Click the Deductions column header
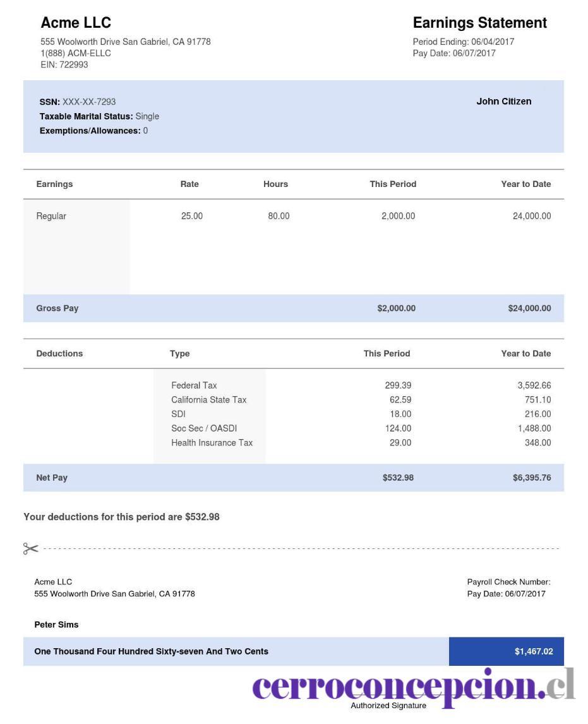The image size is (588, 724). pos(59,353)
